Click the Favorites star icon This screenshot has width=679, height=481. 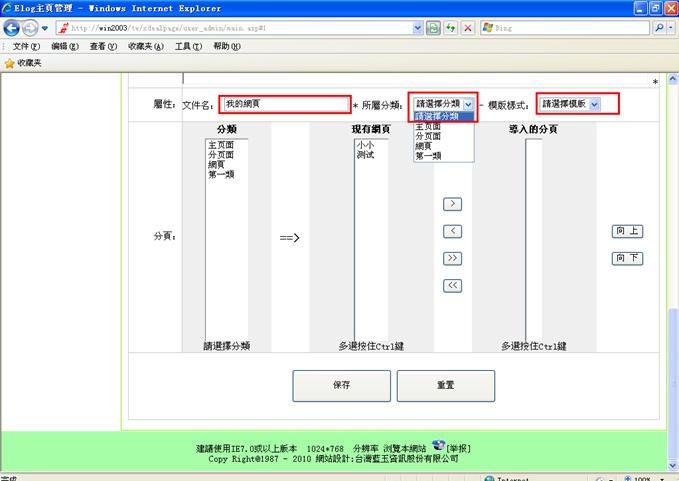[x=10, y=63]
